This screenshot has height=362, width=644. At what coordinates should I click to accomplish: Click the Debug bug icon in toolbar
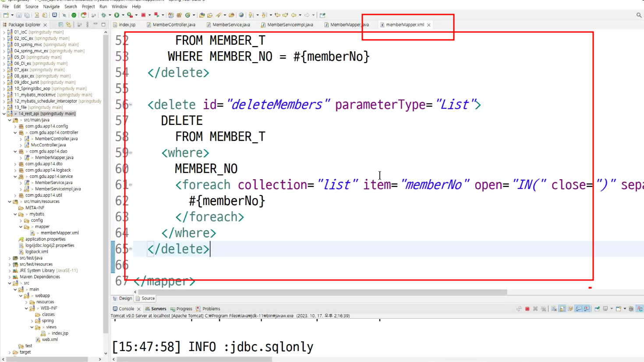tap(104, 15)
